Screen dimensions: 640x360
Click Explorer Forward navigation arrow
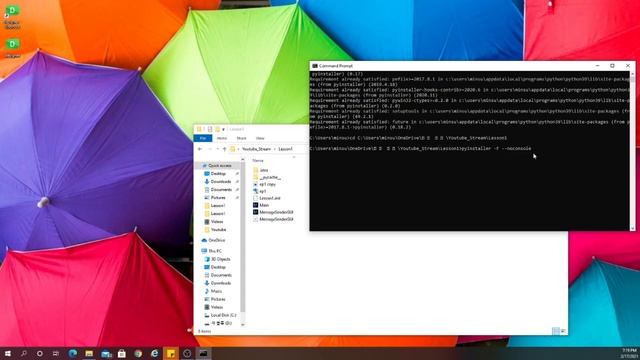[210, 149]
